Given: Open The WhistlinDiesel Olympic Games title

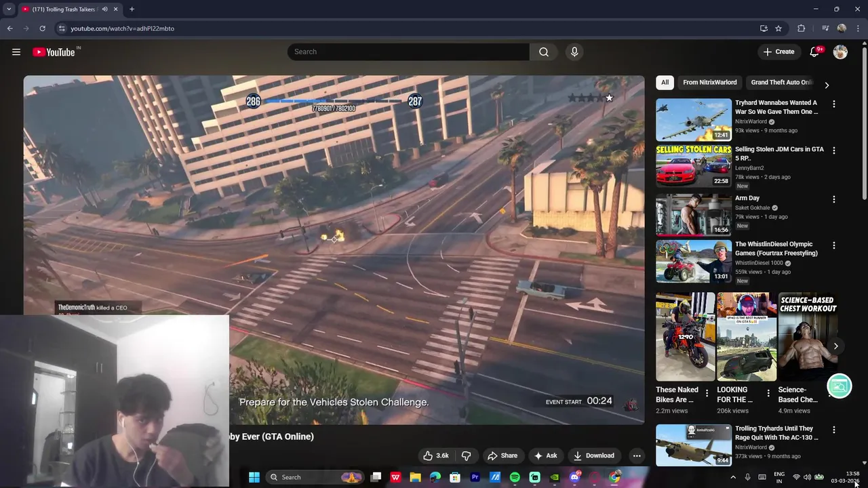Looking at the screenshot, I should pyautogui.click(x=776, y=249).
